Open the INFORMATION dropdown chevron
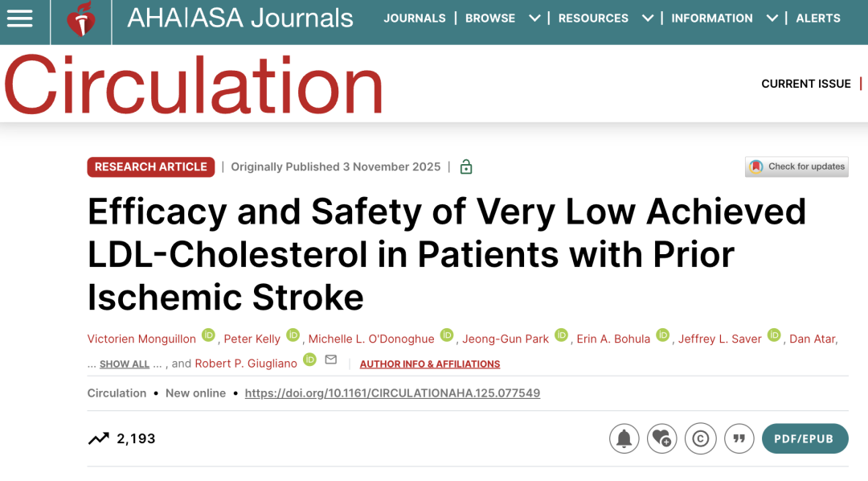Screen dimensions: 868x481 pyautogui.click(x=772, y=18)
